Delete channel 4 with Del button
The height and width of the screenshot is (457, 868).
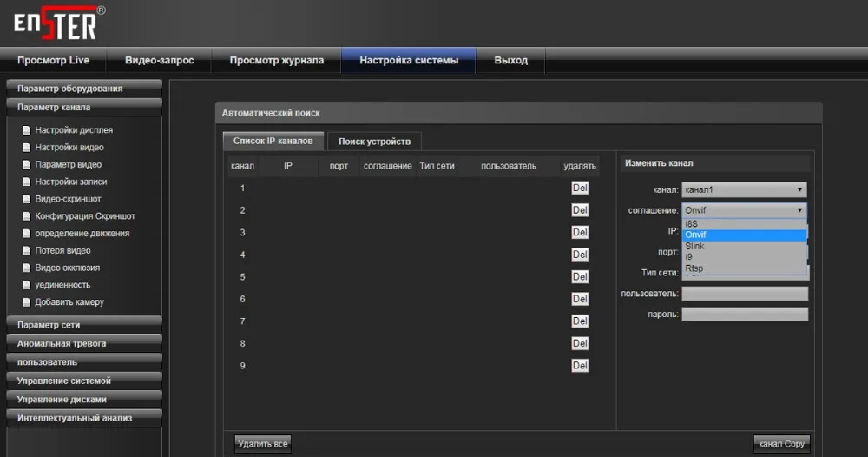(x=580, y=255)
